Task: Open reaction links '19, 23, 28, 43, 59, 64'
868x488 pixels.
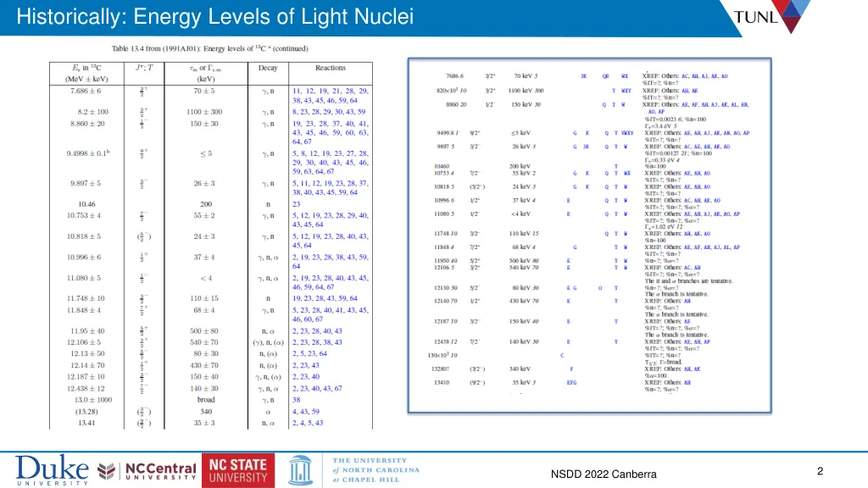Action: (325, 298)
